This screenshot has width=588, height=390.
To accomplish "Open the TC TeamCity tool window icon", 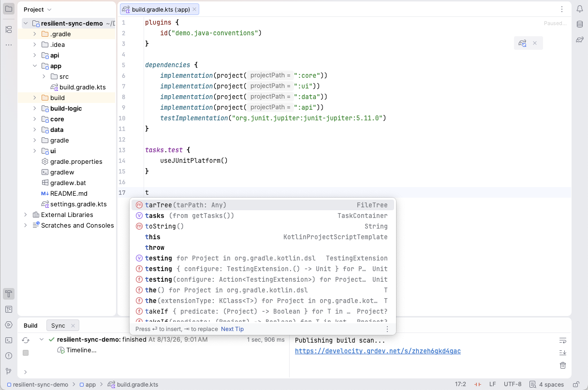I will [x=9, y=309].
